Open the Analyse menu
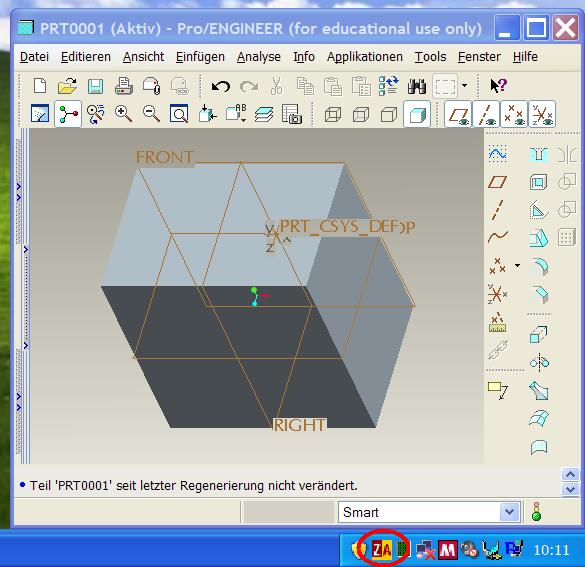This screenshot has height=567, width=585. [259, 57]
